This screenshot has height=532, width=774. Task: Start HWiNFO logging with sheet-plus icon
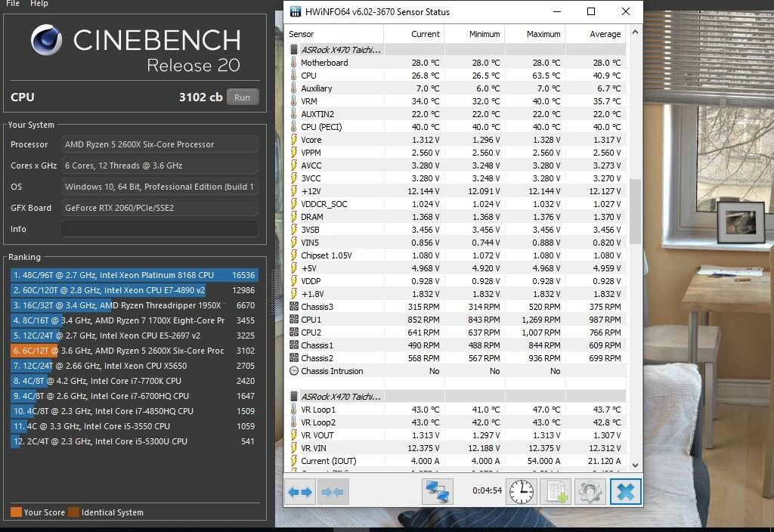coord(556,491)
